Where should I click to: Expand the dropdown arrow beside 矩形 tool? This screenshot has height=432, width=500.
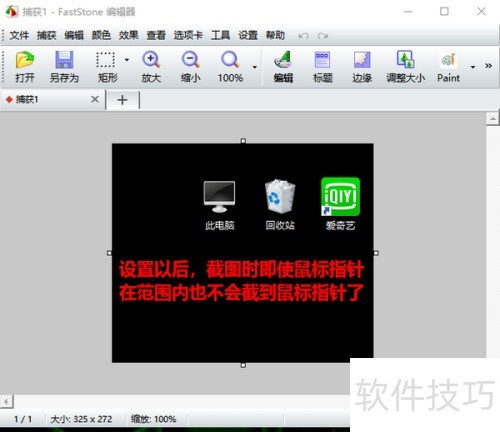127,60
